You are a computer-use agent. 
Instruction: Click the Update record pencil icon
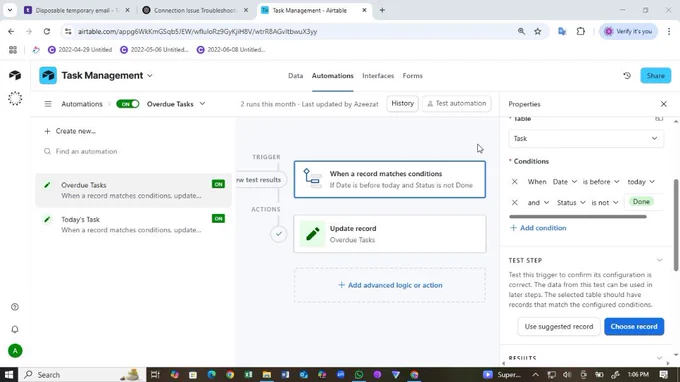(x=312, y=234)
